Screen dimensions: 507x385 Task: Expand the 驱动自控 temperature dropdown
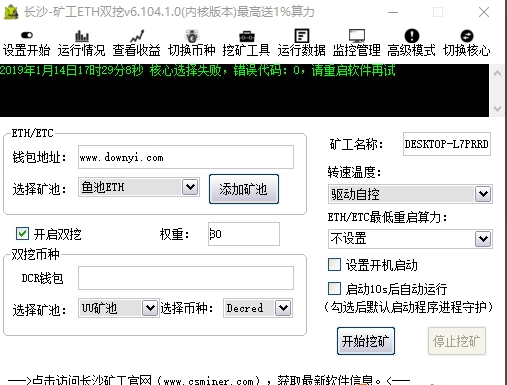point(483,194)
